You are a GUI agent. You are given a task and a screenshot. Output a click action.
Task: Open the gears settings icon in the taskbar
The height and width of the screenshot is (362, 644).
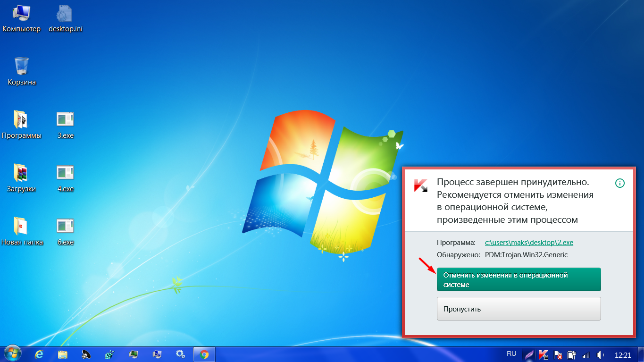(180, 354)
